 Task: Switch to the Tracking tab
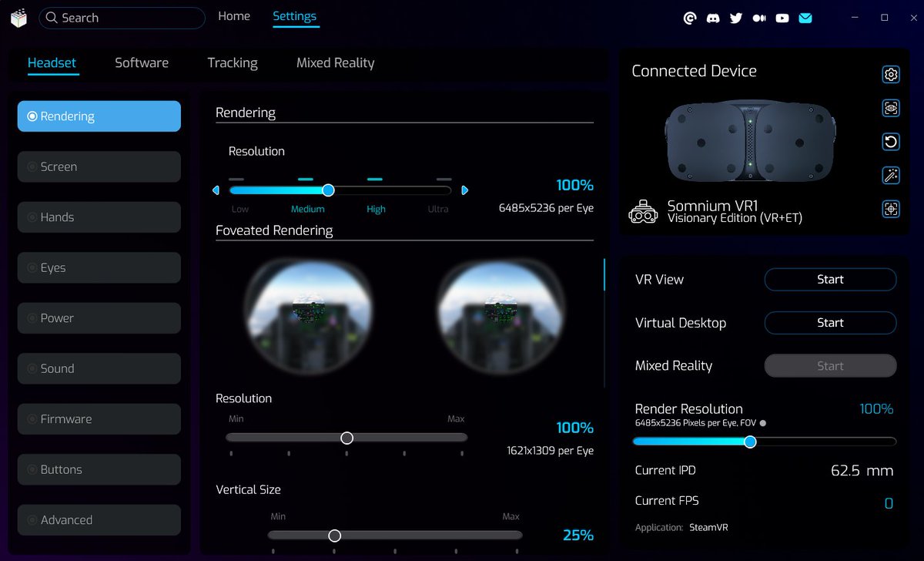click(x=233, y=63)
